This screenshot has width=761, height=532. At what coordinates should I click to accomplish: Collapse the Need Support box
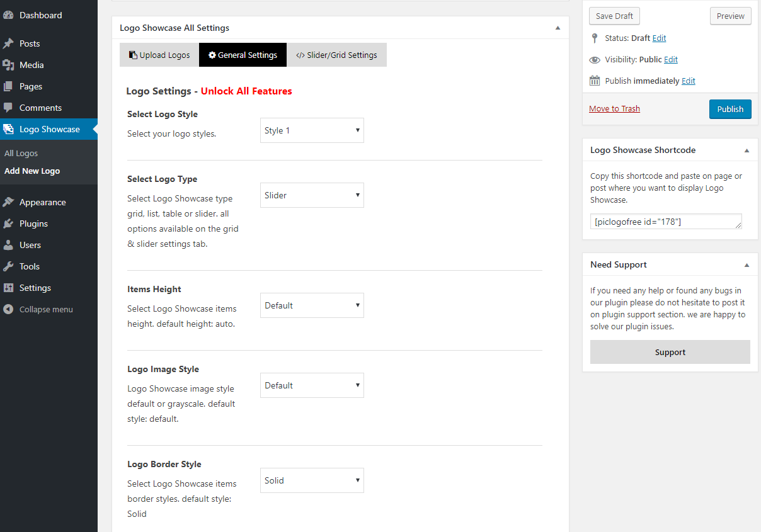pyautogui.click(x=747, y=265)
